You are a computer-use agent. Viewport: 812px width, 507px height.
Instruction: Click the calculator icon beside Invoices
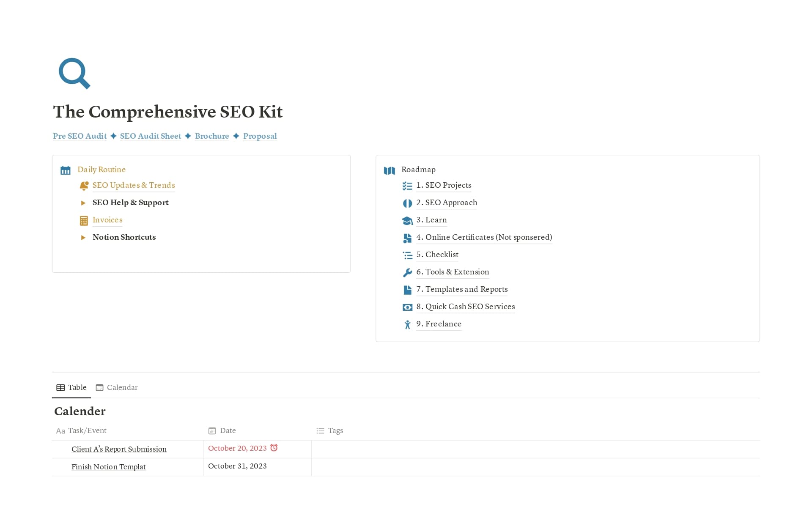[84, 220]
